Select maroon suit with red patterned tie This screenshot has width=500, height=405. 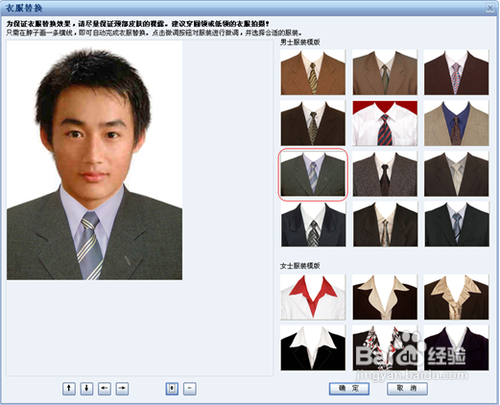click(456, 72)
